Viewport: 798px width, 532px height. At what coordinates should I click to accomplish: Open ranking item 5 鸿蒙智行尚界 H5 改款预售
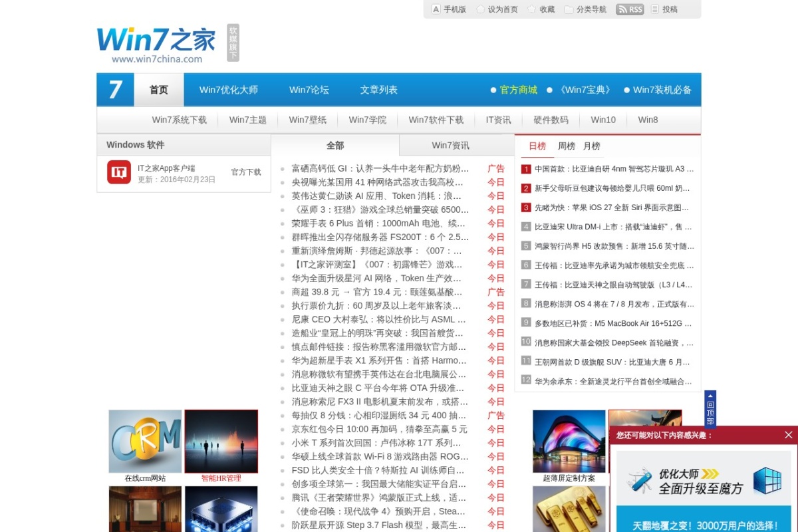pyautogui.click(x=614, y=246)
